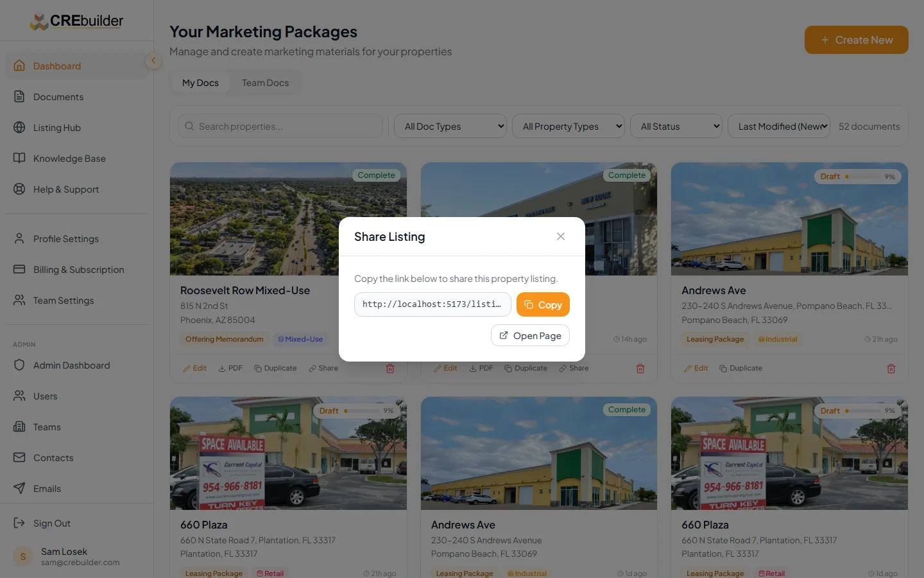Image resolution: width=924 pixels, height=578 pixels.
Task: Delete the Roosevelt Row listing via trash icon
Action: pyautogui.click(x=389, y=369)
